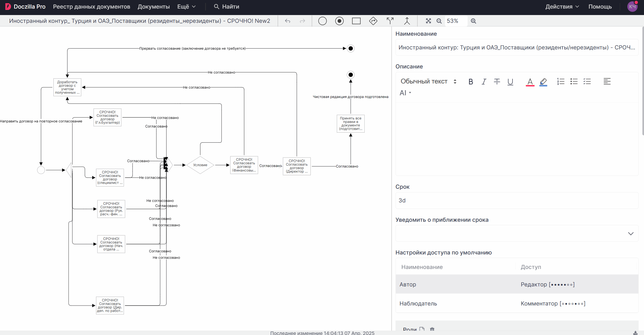This screenshot has width=644, height=335.
Task: Click the download icon in status bar
Action: click(635, 333)
